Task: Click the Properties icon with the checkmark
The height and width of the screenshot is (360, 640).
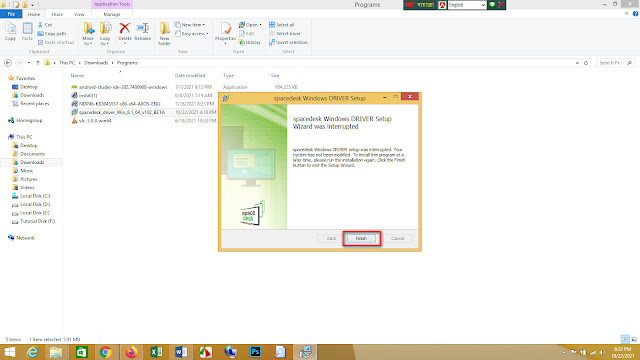Action: pyautogui.click(x=225, y=28)
